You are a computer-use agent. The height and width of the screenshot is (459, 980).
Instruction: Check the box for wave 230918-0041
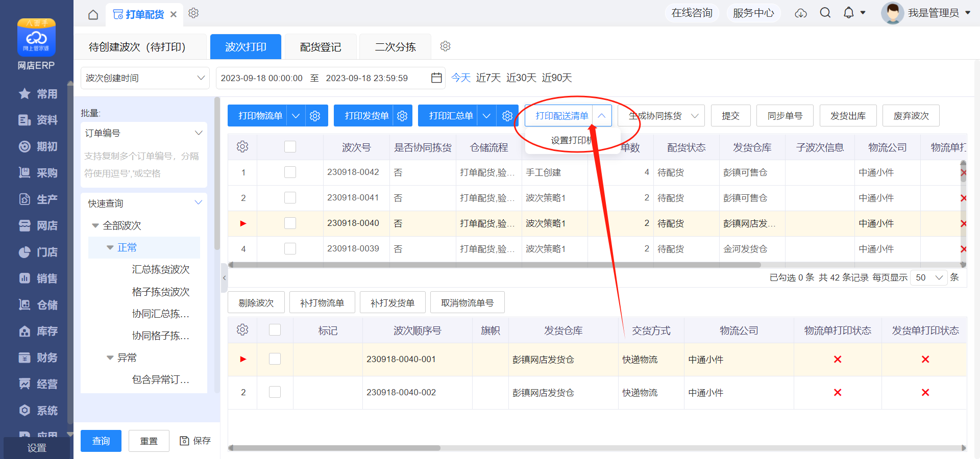tap(290, 198)
